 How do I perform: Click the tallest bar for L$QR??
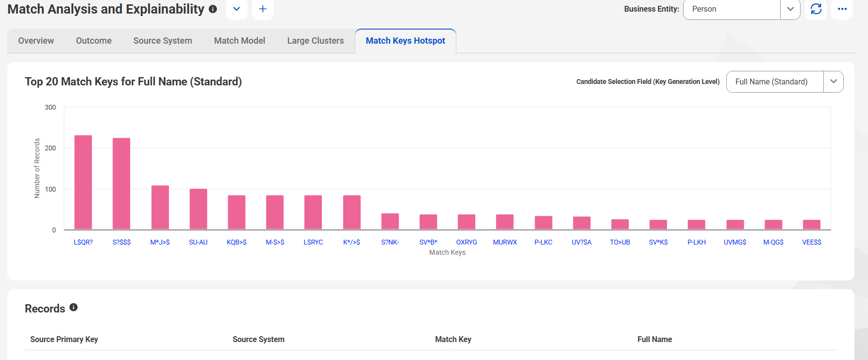[83, 182]
